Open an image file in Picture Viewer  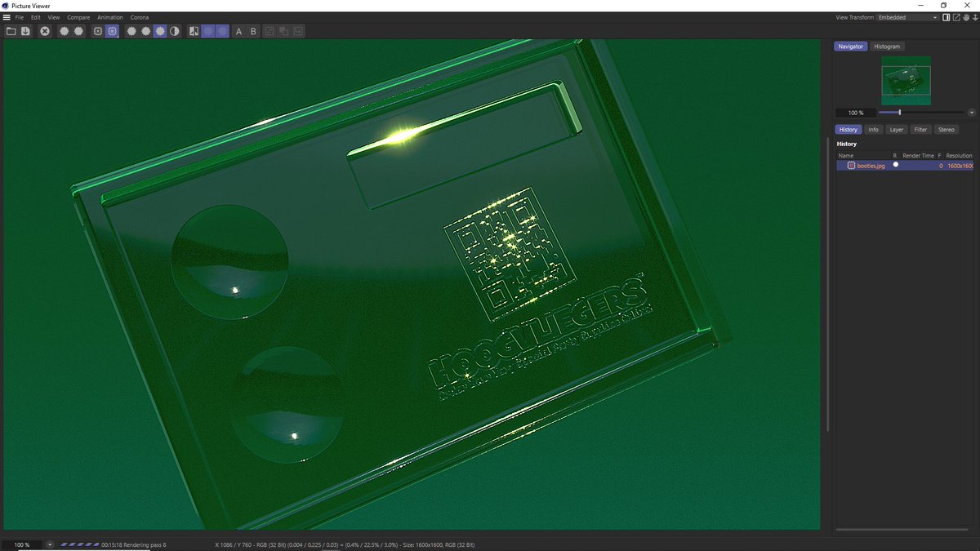click(11, 31)
